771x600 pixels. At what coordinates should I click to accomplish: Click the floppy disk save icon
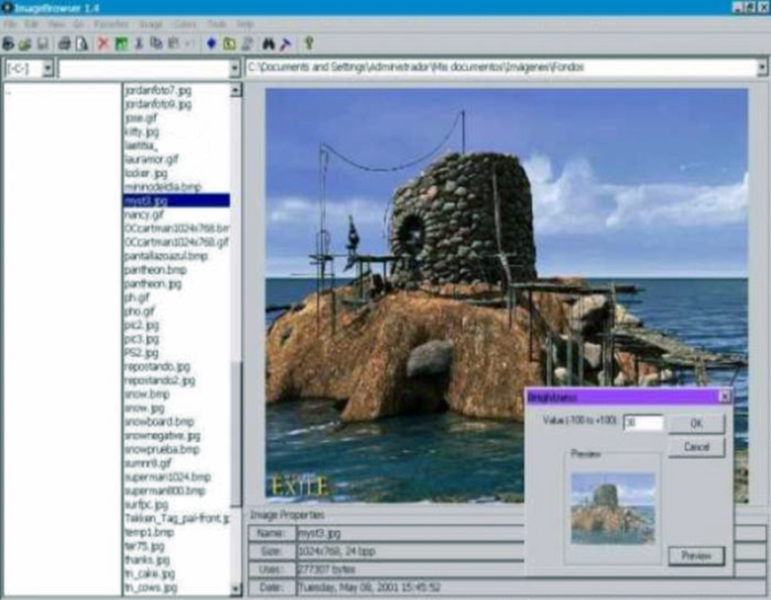tap(43, 44)
